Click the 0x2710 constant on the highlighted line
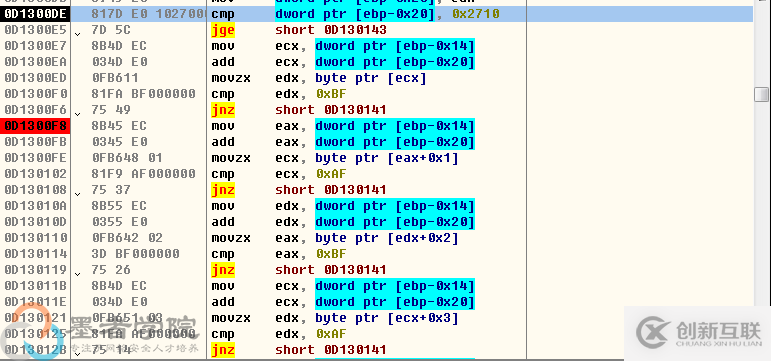This screenshot has width=771, height=361. pyautogui.click(x=475, y=14)
